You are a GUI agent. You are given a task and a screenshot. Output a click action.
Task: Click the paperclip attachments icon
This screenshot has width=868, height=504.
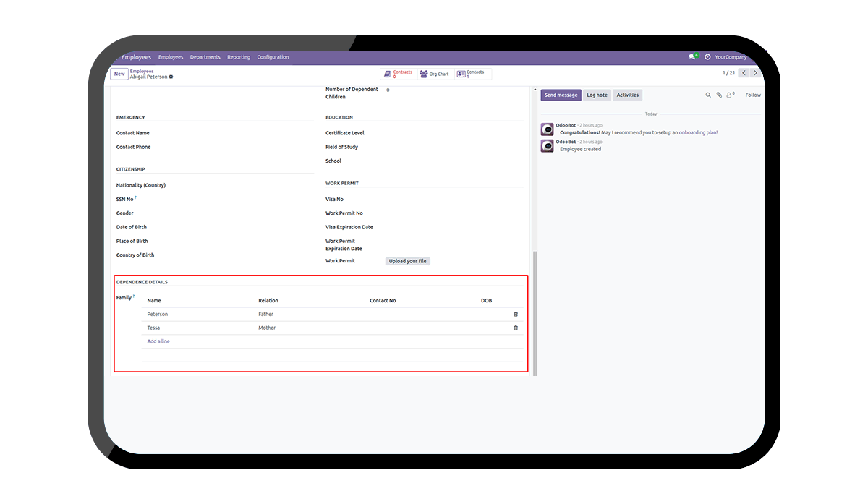click(x=719, y=95)
